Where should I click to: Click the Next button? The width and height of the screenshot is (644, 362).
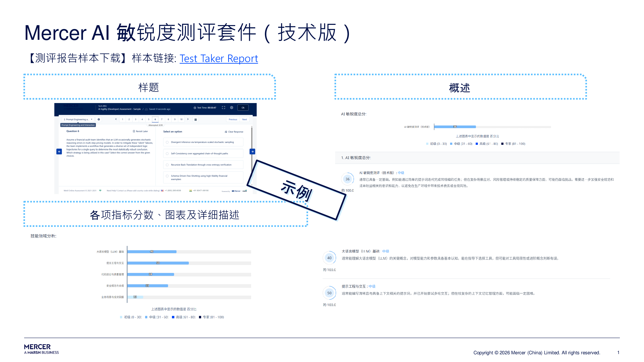245,119
